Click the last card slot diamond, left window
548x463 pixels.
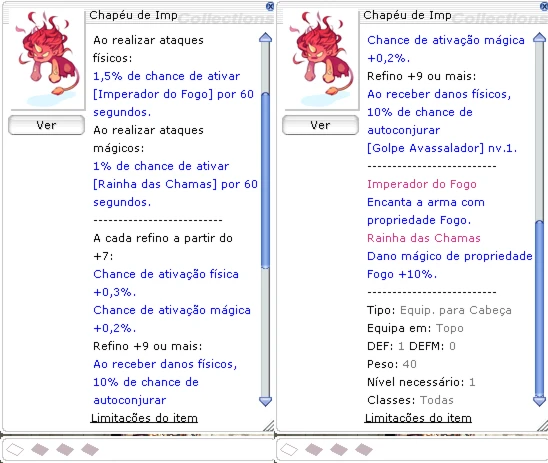click(x=90, y=449)
